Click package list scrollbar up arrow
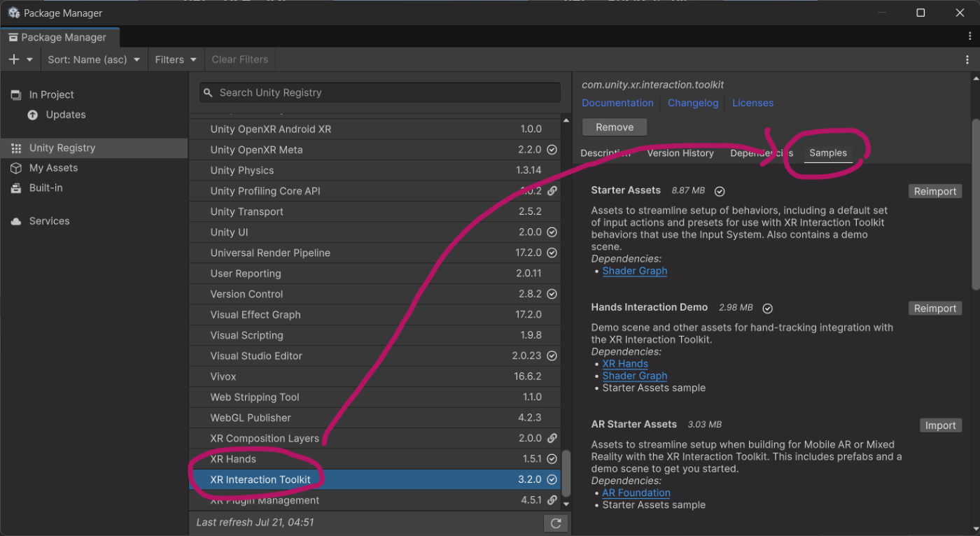980x536 pixels. pyautogui.click(x=566, y=121)
